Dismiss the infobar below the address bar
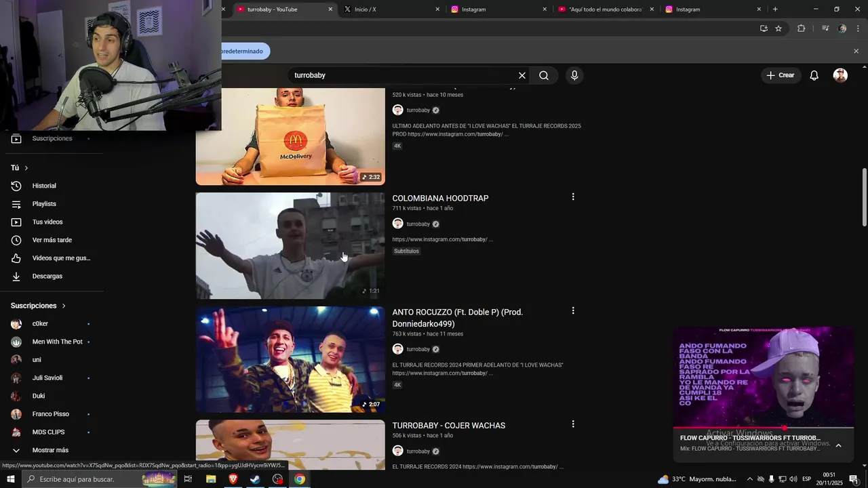The height and width of the screenshot is (488, 868). pos(856,51)
